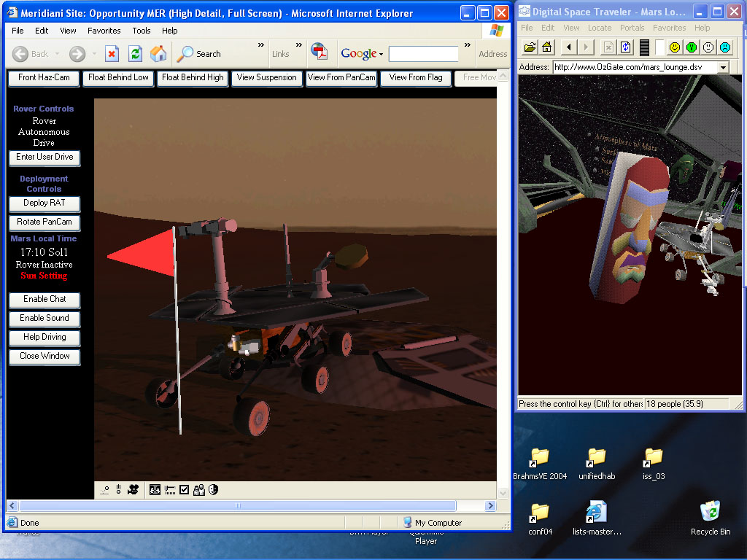The height and width of the screenshot is (560, 747).
Task: Click the two people avatars icon
Action: (199, 490)
